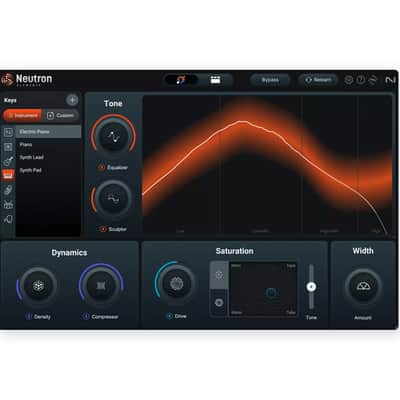Toggle the Density power button
Viewport: 400px width, 400px height.
(29, 317)
